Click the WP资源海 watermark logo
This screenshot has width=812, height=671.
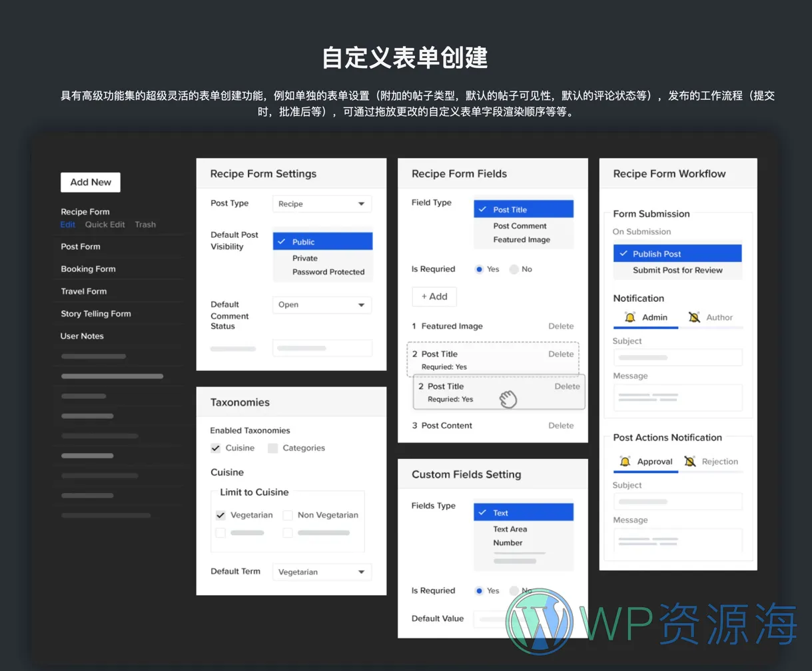click(541, 625)
